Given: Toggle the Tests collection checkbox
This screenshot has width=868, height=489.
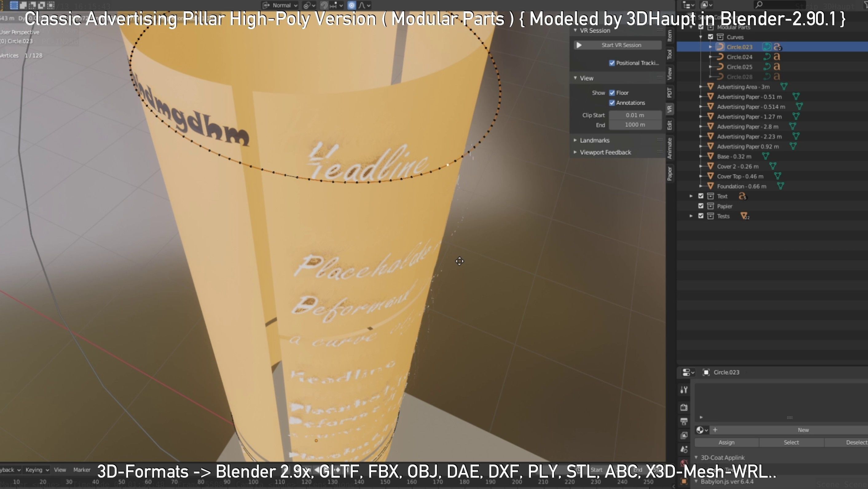Looking at the screenshot, I should (x=701, y=216).
